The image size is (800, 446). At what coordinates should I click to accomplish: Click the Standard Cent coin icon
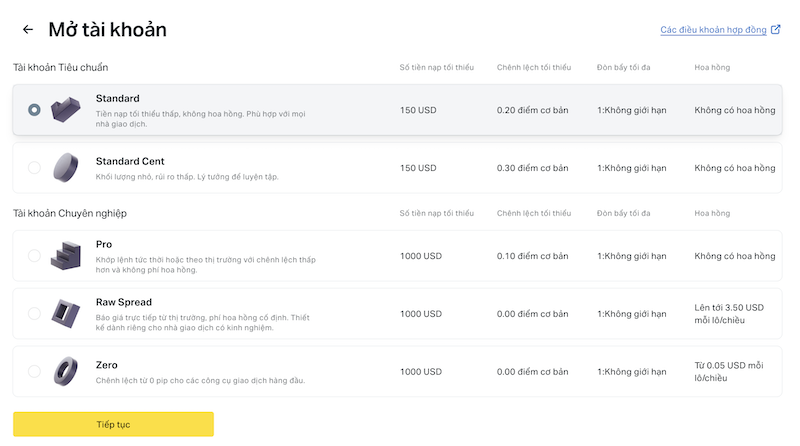(x=66, y=167)
